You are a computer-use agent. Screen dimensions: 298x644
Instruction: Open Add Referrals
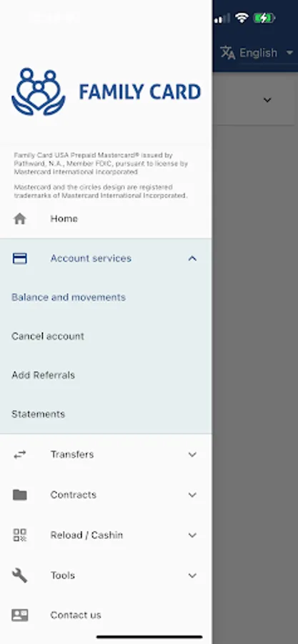pos(43,376)
